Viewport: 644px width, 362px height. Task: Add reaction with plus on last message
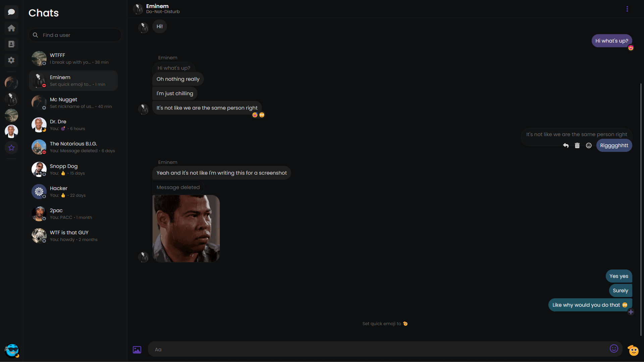coord(631,312)
